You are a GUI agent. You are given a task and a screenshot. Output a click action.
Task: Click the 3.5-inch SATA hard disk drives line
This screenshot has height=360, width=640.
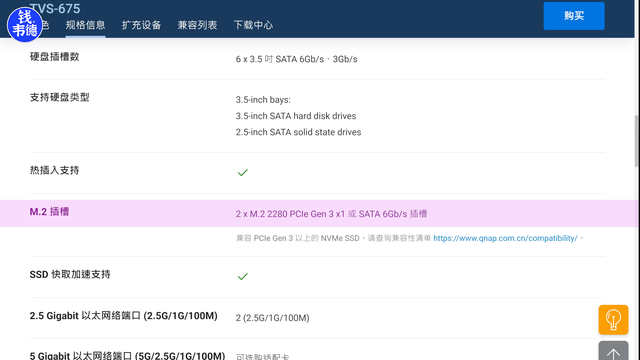(296, 116)
